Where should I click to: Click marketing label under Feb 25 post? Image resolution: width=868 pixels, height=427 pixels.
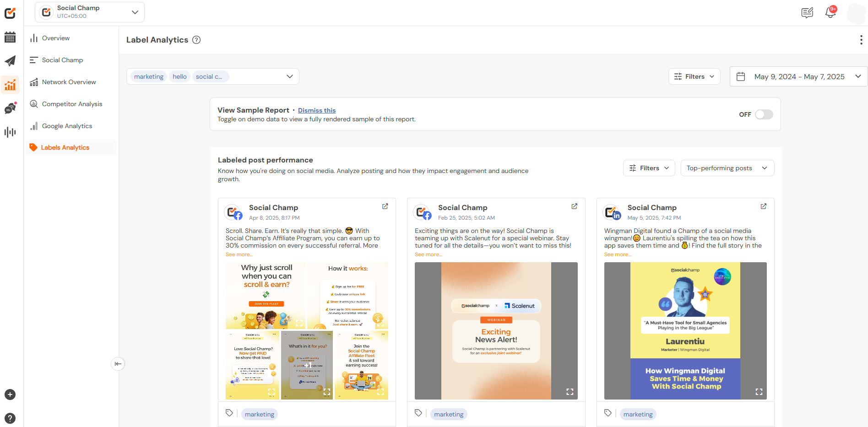coord(449,414)
